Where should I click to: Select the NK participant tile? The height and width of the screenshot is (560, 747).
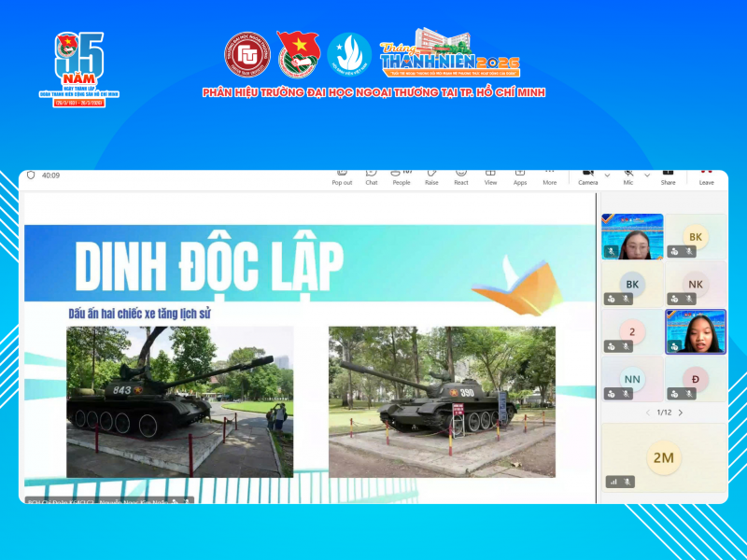695,285
